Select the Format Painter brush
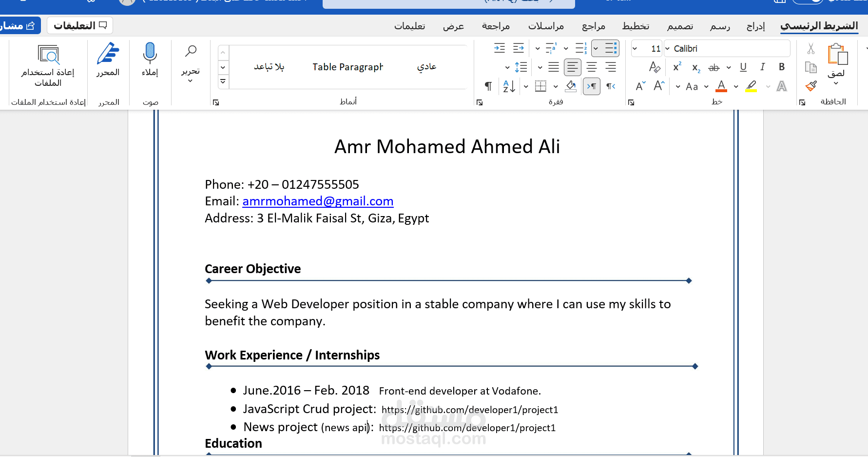Viewport: 868px width, 457px height. [811, 86]
